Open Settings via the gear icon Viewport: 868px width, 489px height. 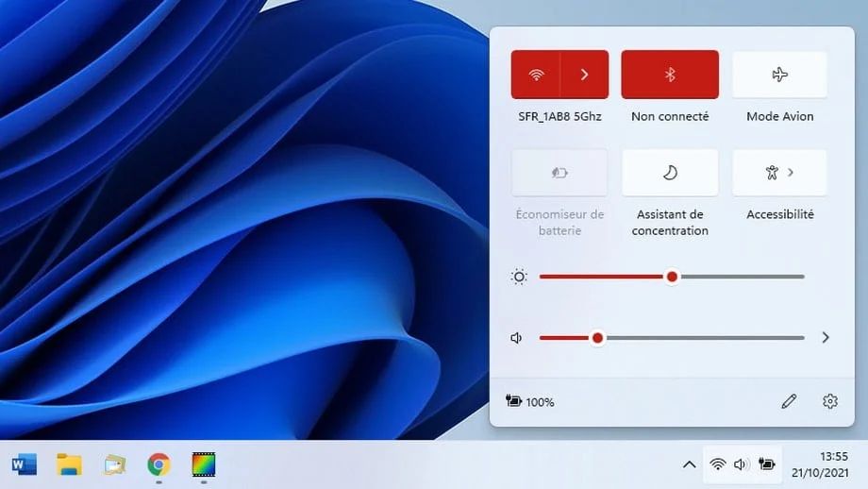(830, 401)
